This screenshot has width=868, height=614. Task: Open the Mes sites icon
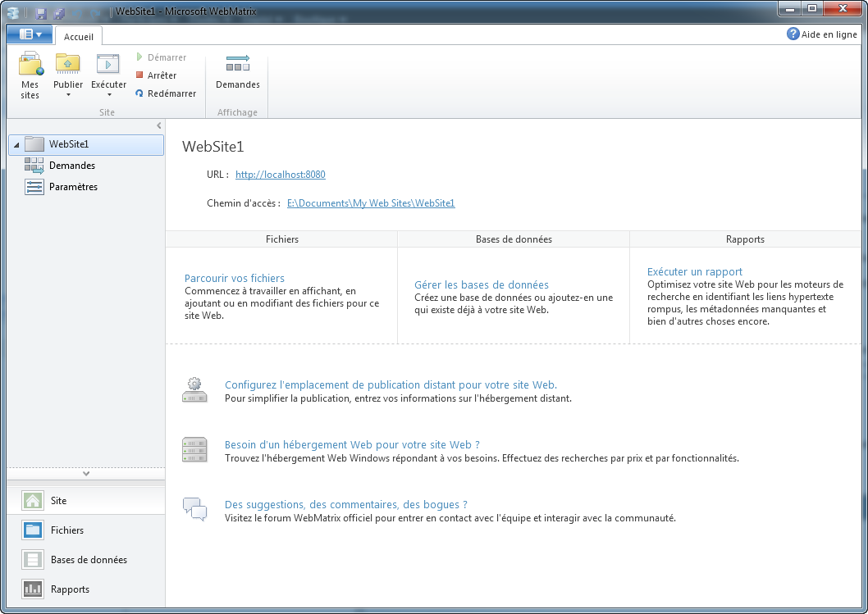30,65
